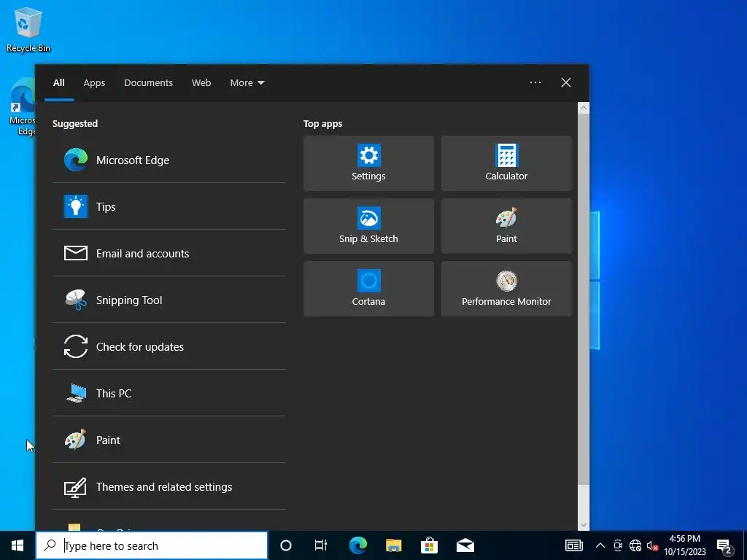Viewport: 747px width, 560px height.
Task: Open the clock showing 4:56 PM
Action: pyautogui.click(x=685, y=545)
